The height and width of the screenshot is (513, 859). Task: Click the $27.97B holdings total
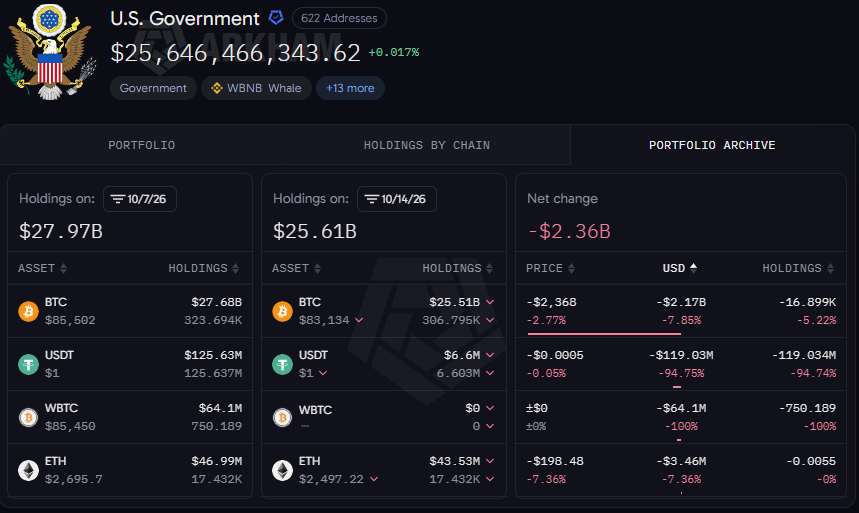tap(61, 231)
